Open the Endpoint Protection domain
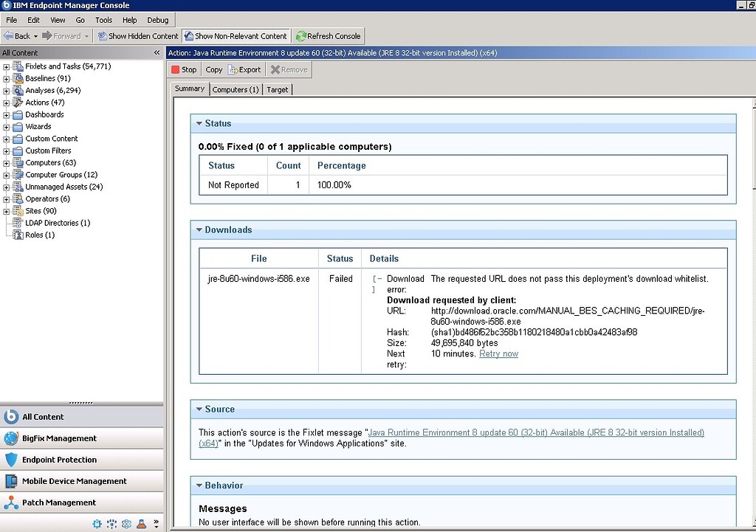 pyautogui.click(x=59, y=460)
